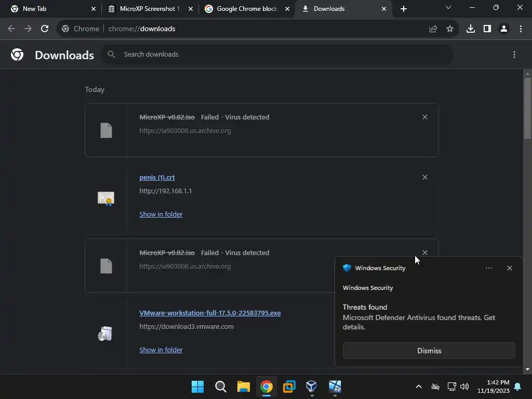Open VMware Workstation from taskbar
Screen dimensions: 532x399
click(x=289, y=387)
